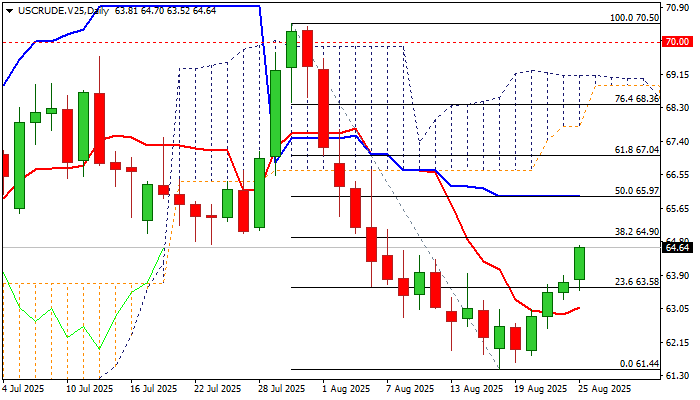Select the 76.4 68.36 Fibonacci level label
The height and width of the screenshot is (400, 700).
click(636, 98)
